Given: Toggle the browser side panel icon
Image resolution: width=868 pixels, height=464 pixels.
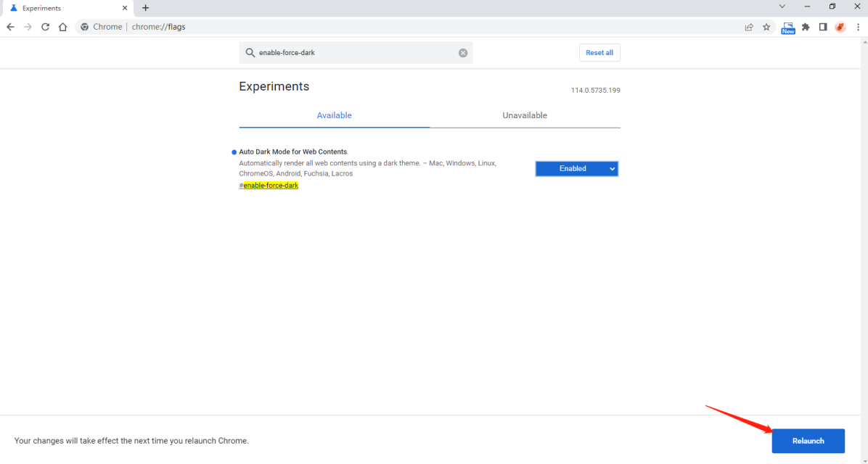Looking at the screenshot, I should coord(823,27).
